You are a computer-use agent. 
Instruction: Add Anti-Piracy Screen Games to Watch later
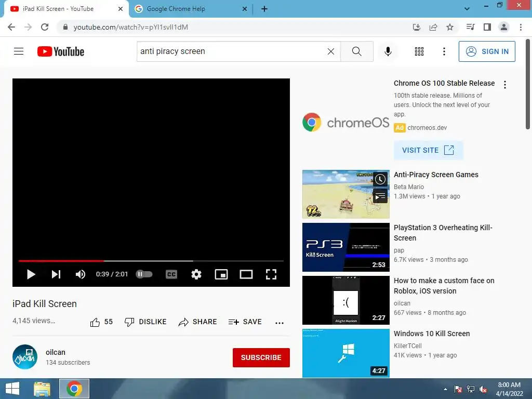380,179
